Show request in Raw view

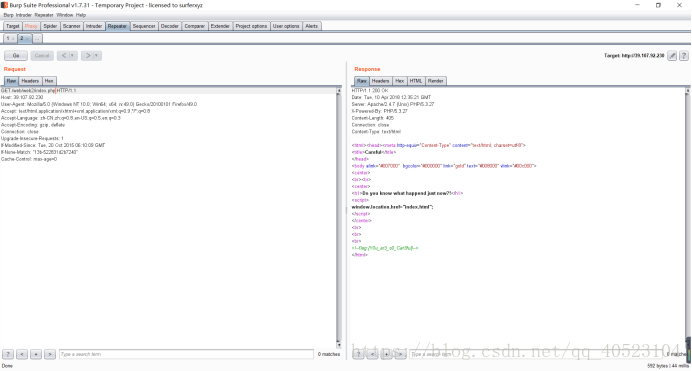(x=11, y=81)
